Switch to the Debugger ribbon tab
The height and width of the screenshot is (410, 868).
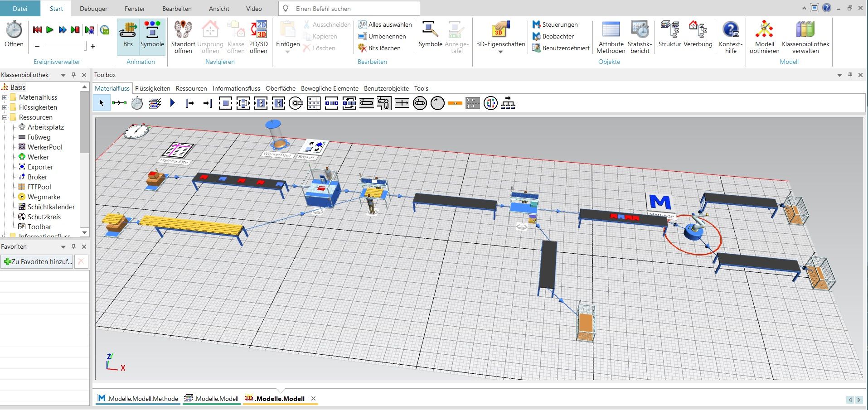click(x=93, y=9)
